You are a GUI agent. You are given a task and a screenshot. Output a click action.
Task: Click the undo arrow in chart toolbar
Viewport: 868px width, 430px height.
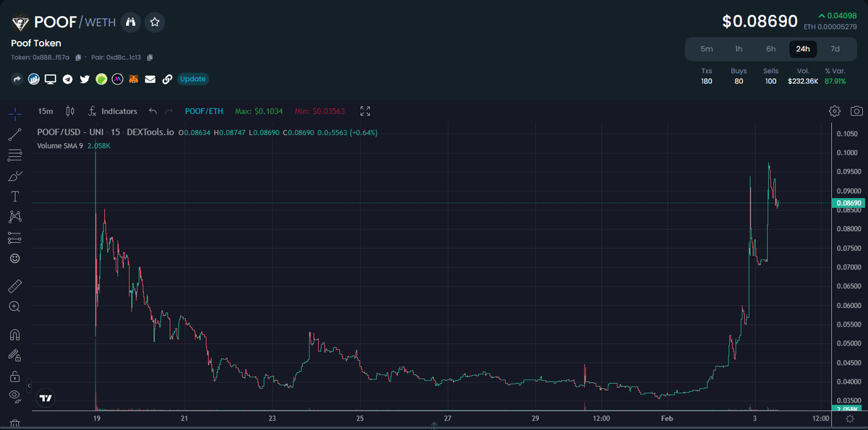[x=153, y=111]
